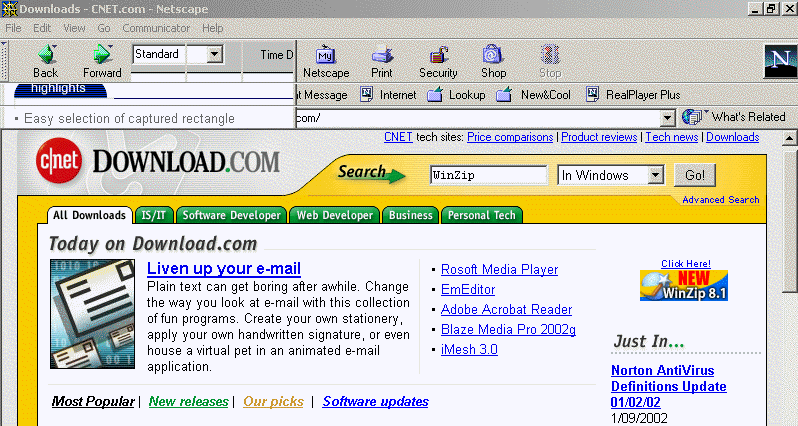Switch to the Software Developer tab

[x=232, y=215]
